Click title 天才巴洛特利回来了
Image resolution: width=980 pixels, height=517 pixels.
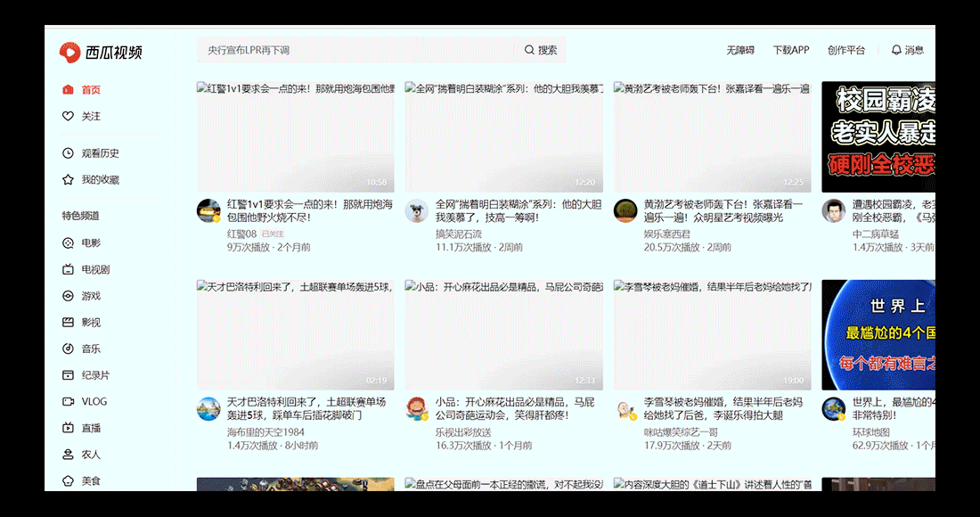click(306, 409)
